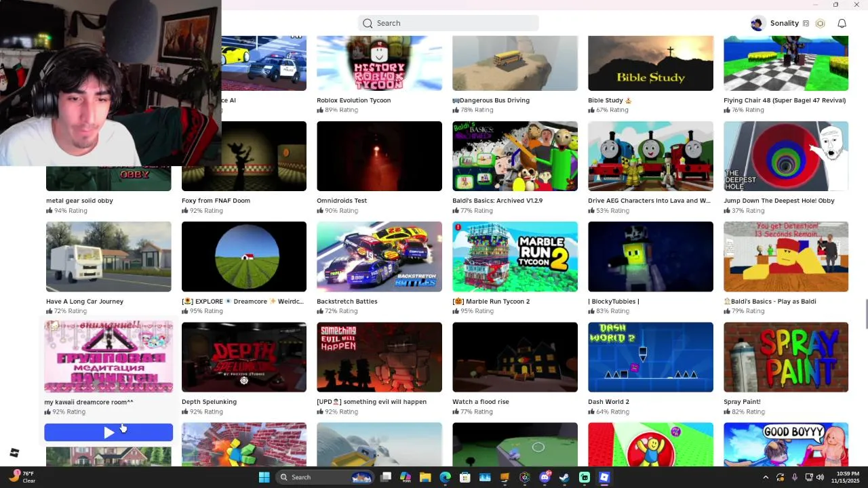Open the Flying Chair 48 thumbnail
This screenshot has width=868, height=488.
tap(786, 63)
